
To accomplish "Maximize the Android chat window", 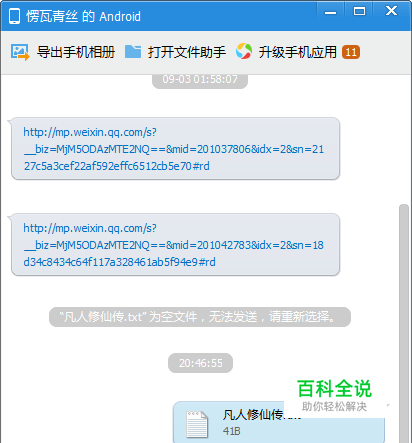I will [x=359, y=12].
